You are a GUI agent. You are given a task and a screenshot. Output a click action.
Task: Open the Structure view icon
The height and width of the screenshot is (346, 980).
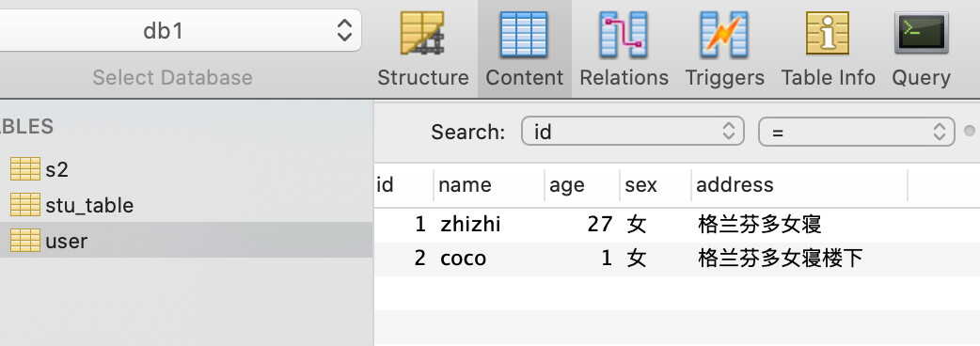[422, 34]
